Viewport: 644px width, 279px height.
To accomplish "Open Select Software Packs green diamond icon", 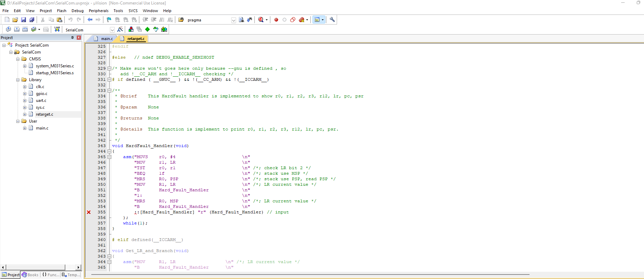I will [148, 29].
